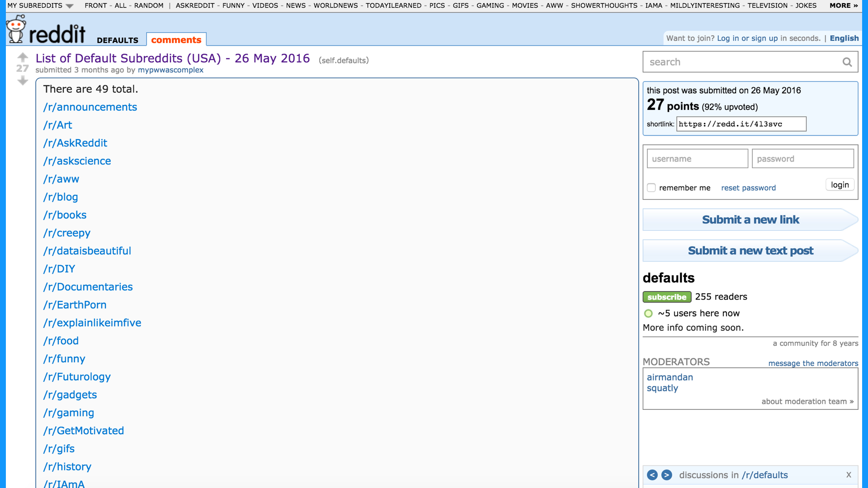Open the My Subreddits dropdown
Screen dimensions: 868x488
click(40, 5)
